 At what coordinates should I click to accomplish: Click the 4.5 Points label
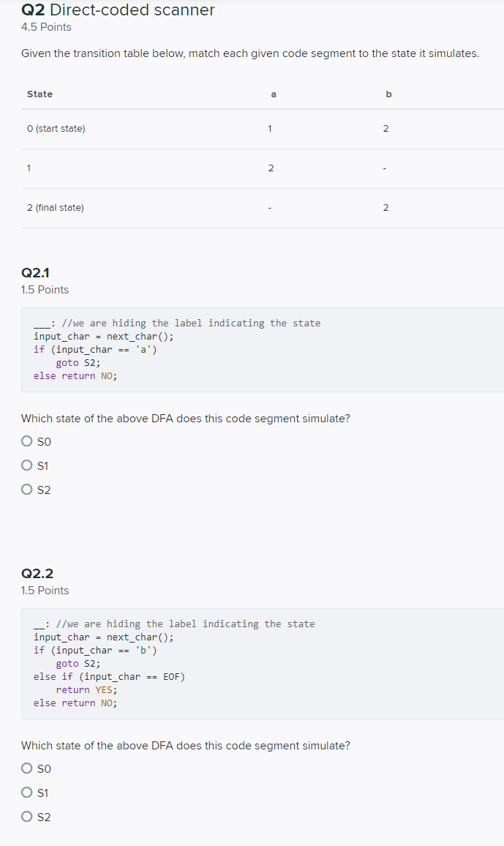(46, 26)
